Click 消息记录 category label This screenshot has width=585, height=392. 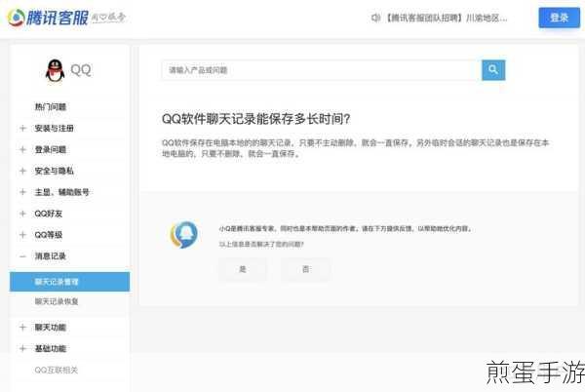pos(51,256)
